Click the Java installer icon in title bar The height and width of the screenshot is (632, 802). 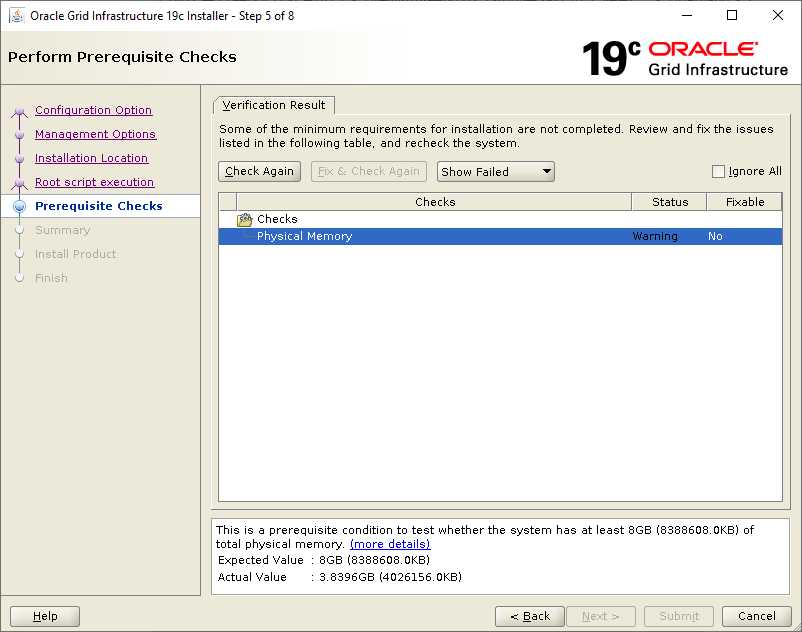point(17,15)
